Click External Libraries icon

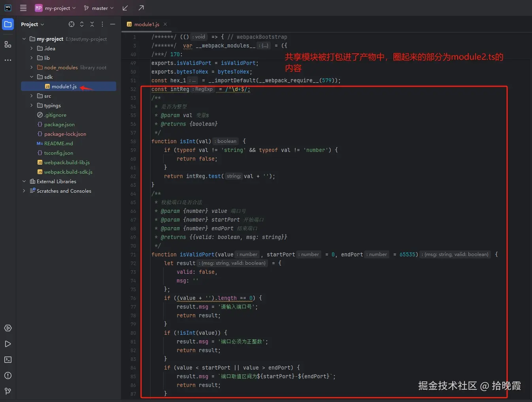32,181
